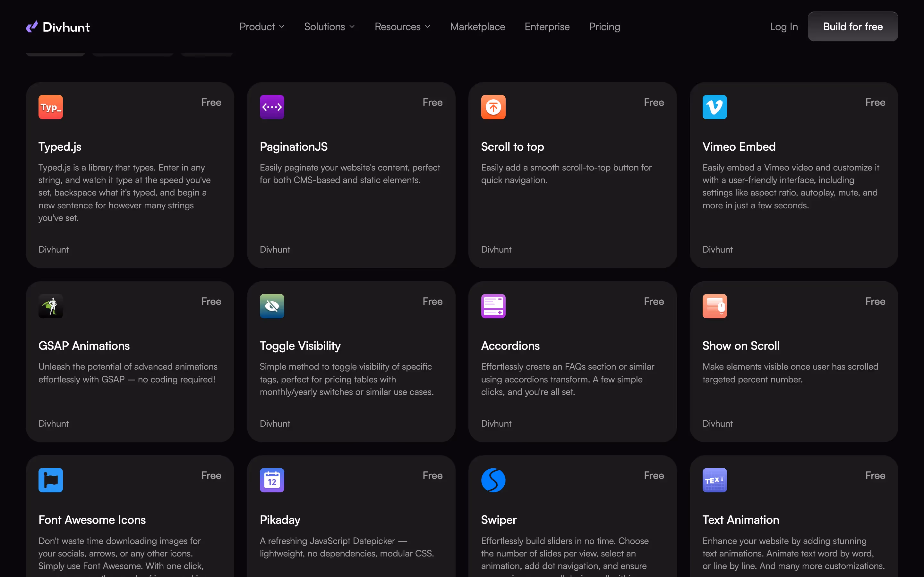Click the Font Awesome flag icon
Image resolution: width=924 pixels, height=577 pixels.
pos(50,480)
